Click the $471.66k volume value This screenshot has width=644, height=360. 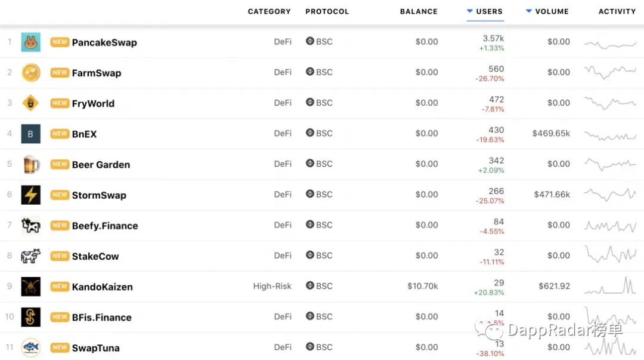(552, 194)
